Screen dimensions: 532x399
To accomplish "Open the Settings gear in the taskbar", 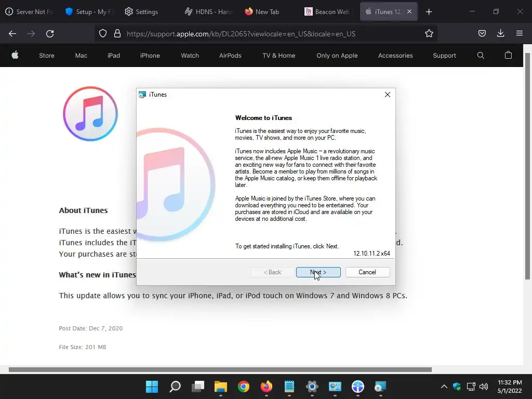I will 312,387.
